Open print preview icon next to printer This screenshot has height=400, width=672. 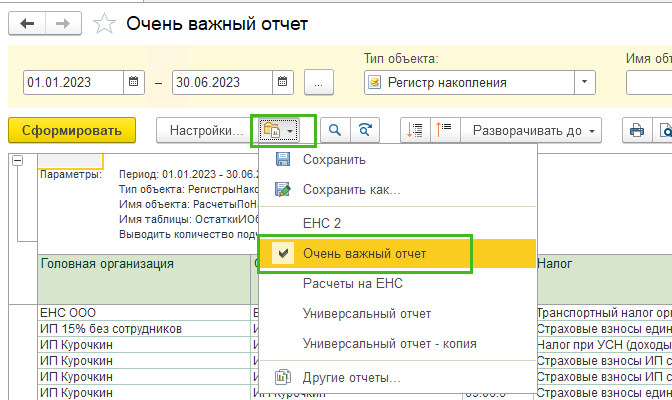(x=663, y=130)
